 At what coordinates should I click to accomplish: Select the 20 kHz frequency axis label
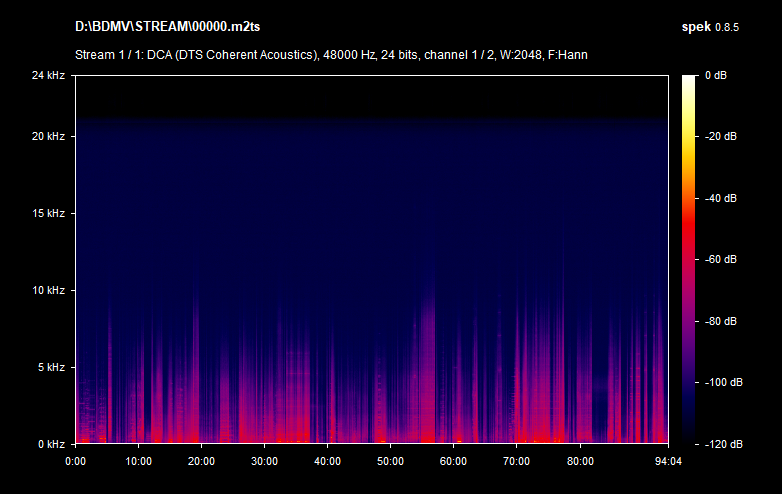click(47, 136)
